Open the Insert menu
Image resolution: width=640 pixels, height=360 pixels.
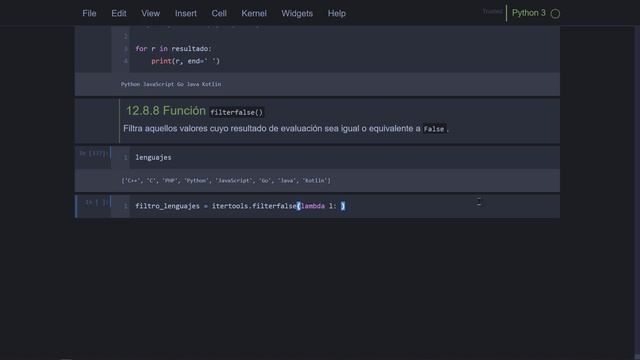186,13
